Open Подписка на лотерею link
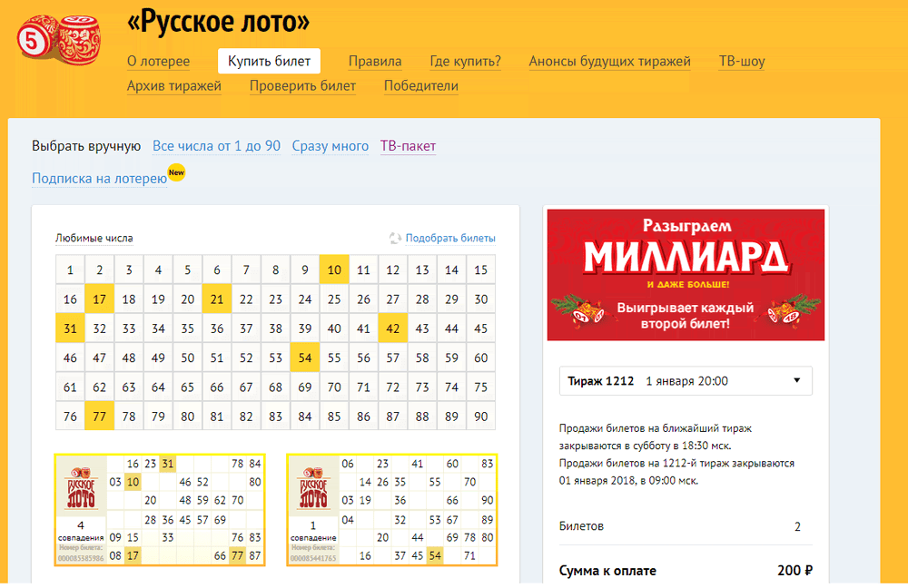This screenshot has width=908, height=588. 100,178
